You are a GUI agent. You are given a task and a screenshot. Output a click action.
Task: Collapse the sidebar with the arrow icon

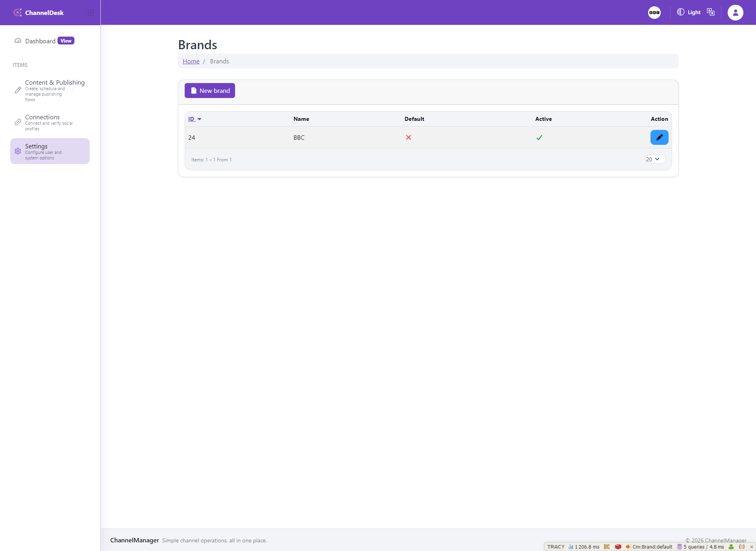(x=91, y=13)
